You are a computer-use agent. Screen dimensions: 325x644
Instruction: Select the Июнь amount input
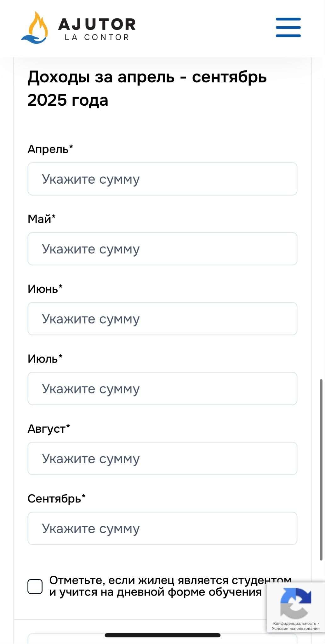pos(162,319)
